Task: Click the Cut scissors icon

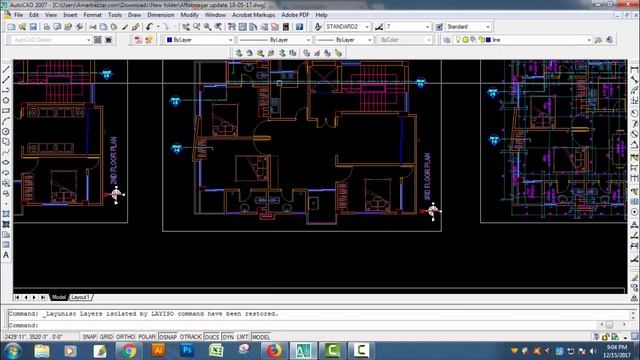Action: pos(93,27)
